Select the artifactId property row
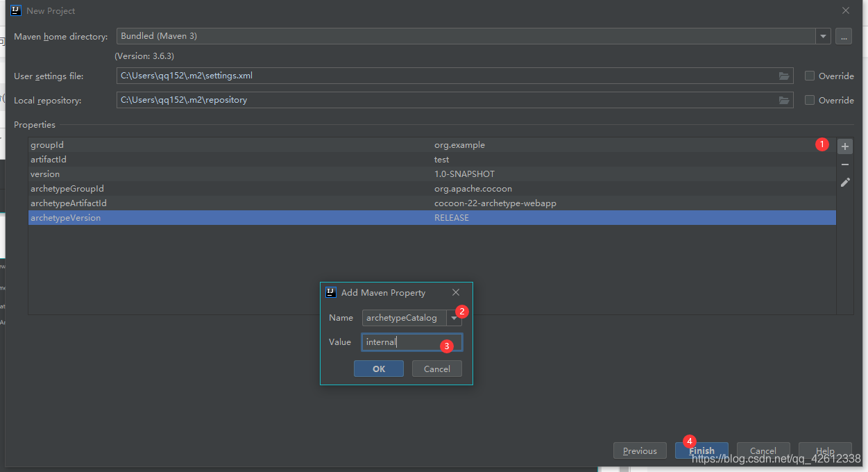 click(x=432, y=160)
